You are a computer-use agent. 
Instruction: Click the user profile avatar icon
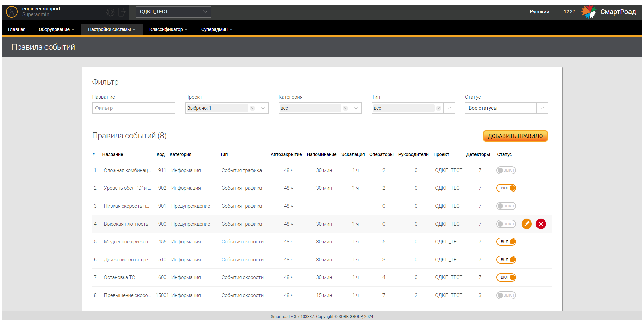point(12,12)
